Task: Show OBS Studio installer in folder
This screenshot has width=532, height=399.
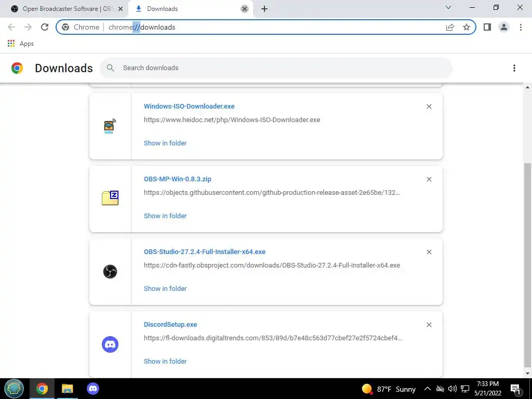Action: pos(165,289)
